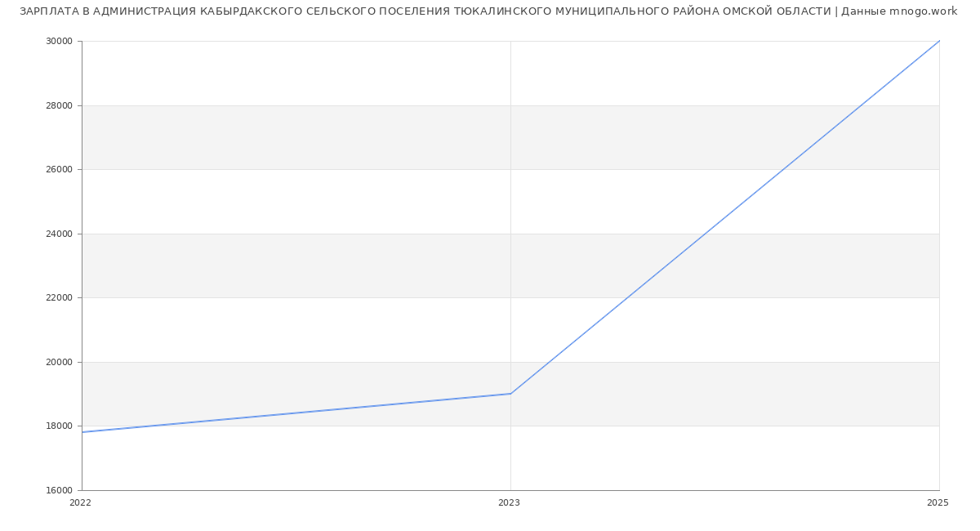Click the flat line segment between 2022 and 2023
Screen dimensions: 980x531
[296, 413]
